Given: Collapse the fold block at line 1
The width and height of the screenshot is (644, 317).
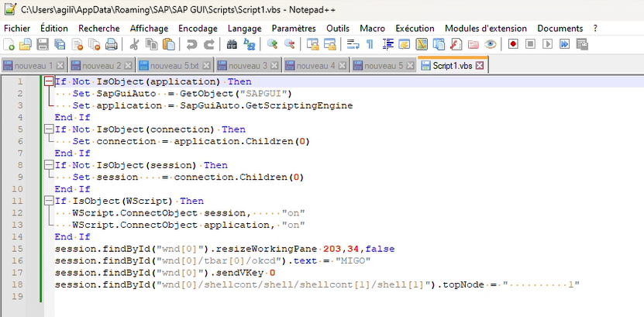Looking at the screenshot, I should pos(49,81).
